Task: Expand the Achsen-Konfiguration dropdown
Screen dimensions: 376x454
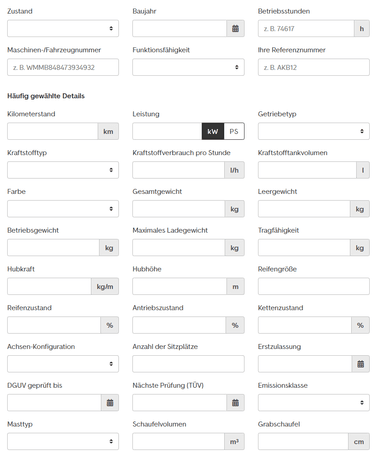Action: (x=63, y=364)
